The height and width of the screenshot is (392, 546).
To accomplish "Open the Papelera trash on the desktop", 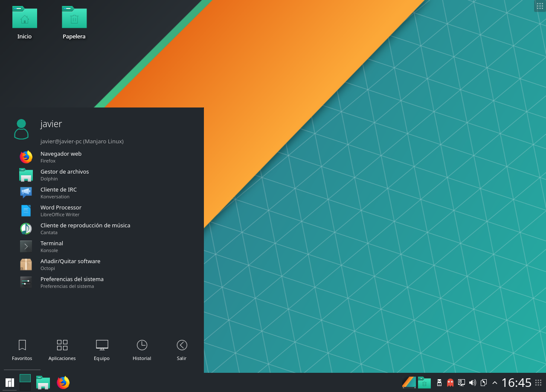I will pos(74,19).
